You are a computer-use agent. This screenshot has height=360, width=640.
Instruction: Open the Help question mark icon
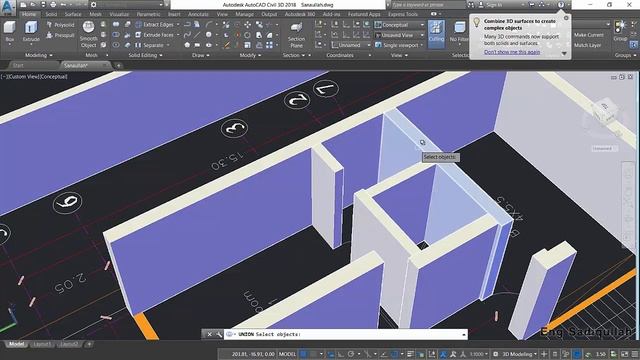point(561,5)
